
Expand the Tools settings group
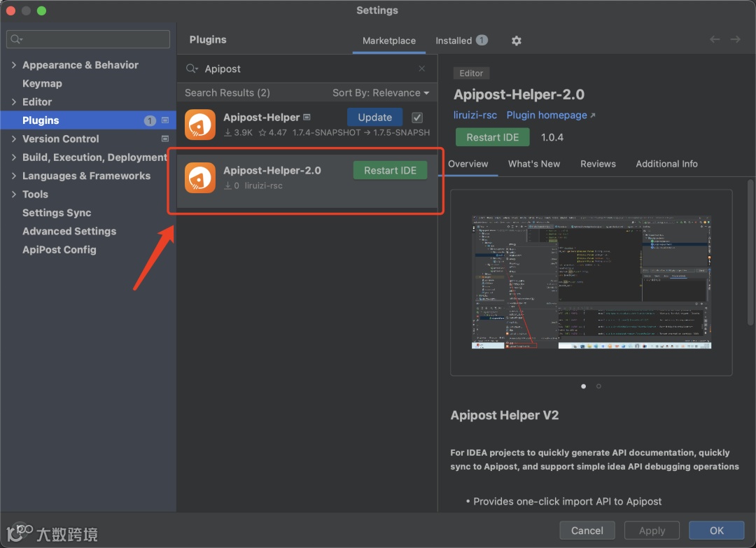point(13,195)
